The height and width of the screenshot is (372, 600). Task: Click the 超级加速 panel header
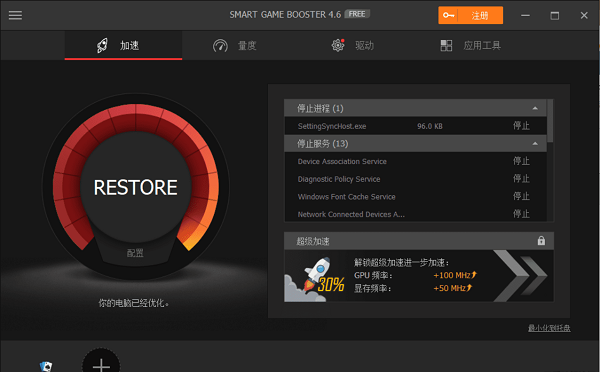(x=419, y=241)
